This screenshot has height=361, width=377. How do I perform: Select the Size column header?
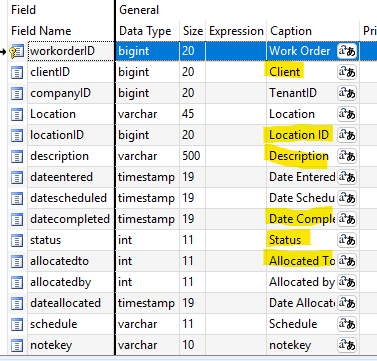tap(193, 31)
